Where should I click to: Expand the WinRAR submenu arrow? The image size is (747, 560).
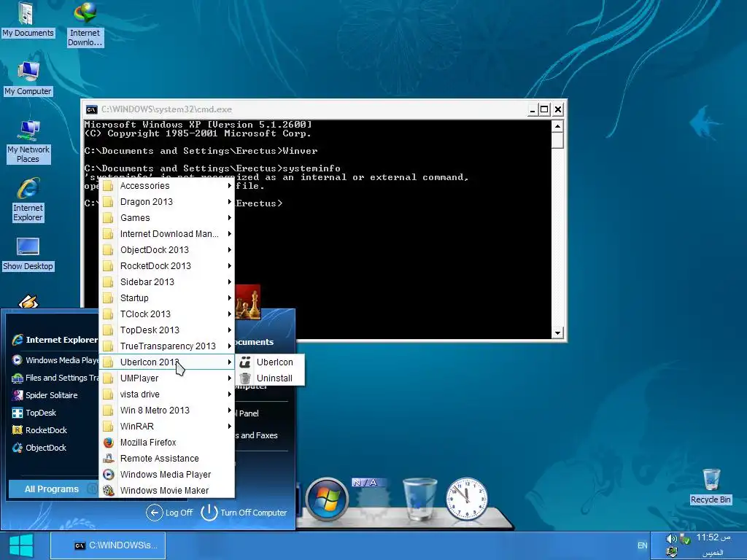point(229,426)
